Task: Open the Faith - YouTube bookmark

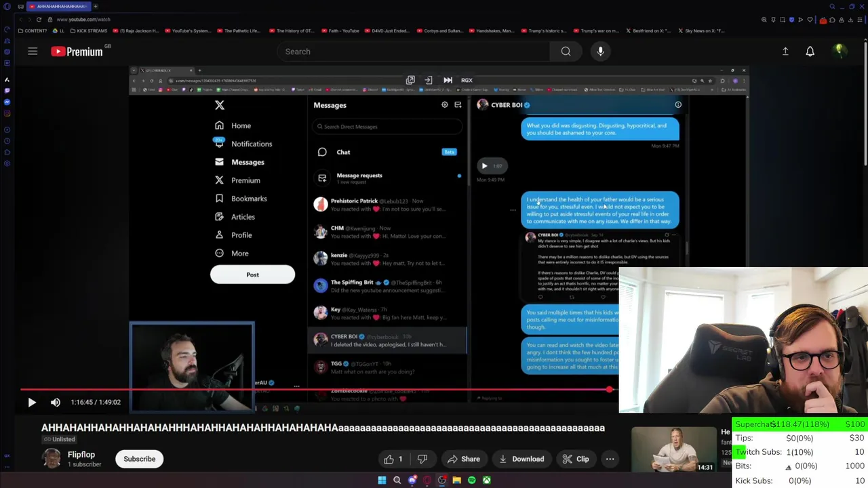Action: [x=339, y=30]
